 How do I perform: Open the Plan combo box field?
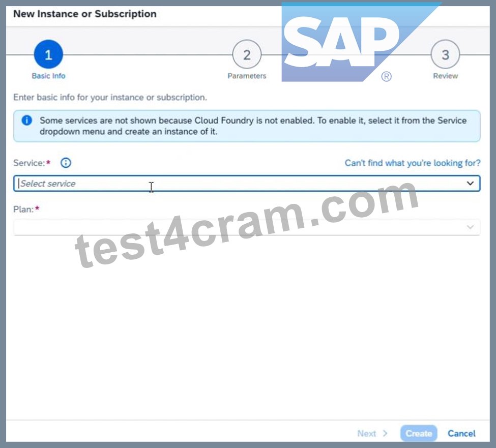point(247,227)
